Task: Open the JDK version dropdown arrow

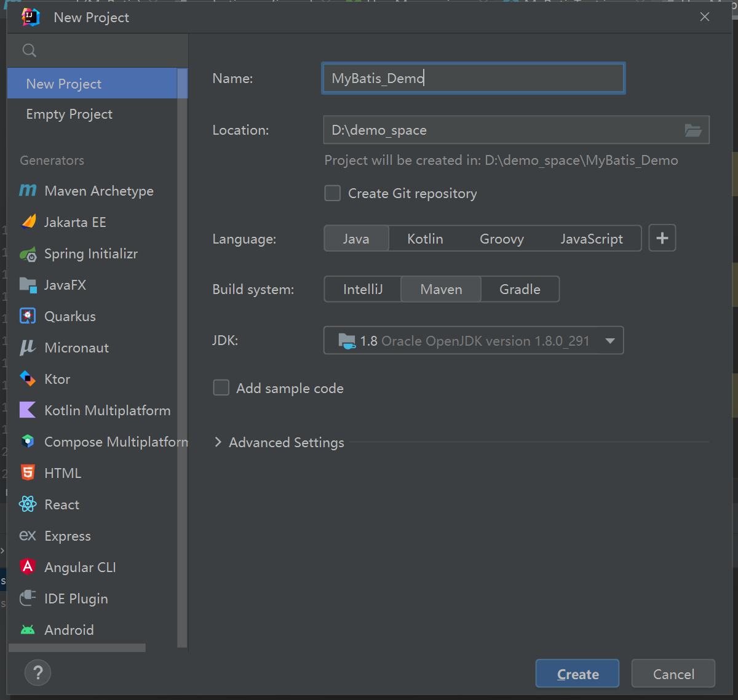Action: tap(610, 341)
